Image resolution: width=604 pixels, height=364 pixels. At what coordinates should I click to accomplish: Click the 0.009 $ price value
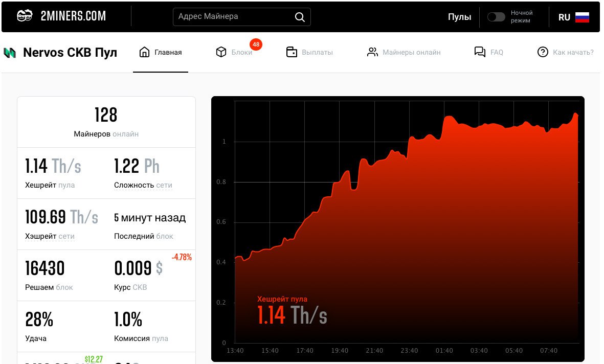pos(138,268)
